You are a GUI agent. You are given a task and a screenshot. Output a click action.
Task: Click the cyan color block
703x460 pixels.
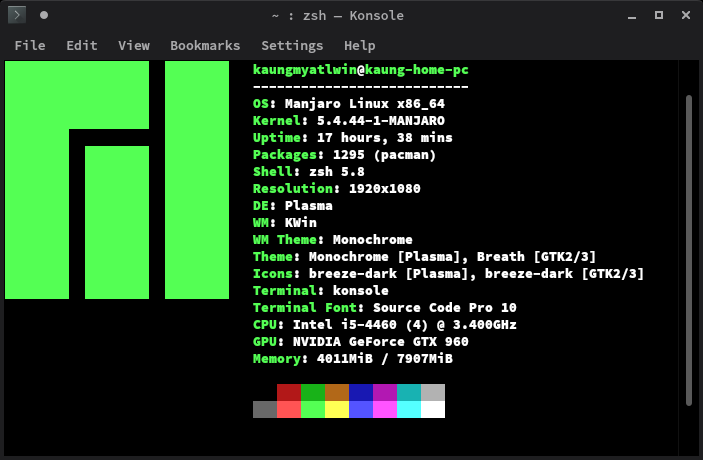(409, 409)
